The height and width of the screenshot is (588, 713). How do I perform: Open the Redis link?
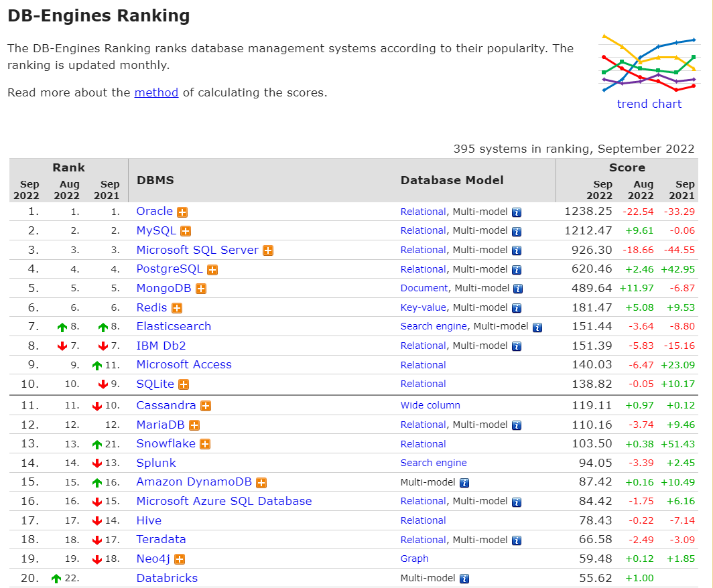pos(152,307)
